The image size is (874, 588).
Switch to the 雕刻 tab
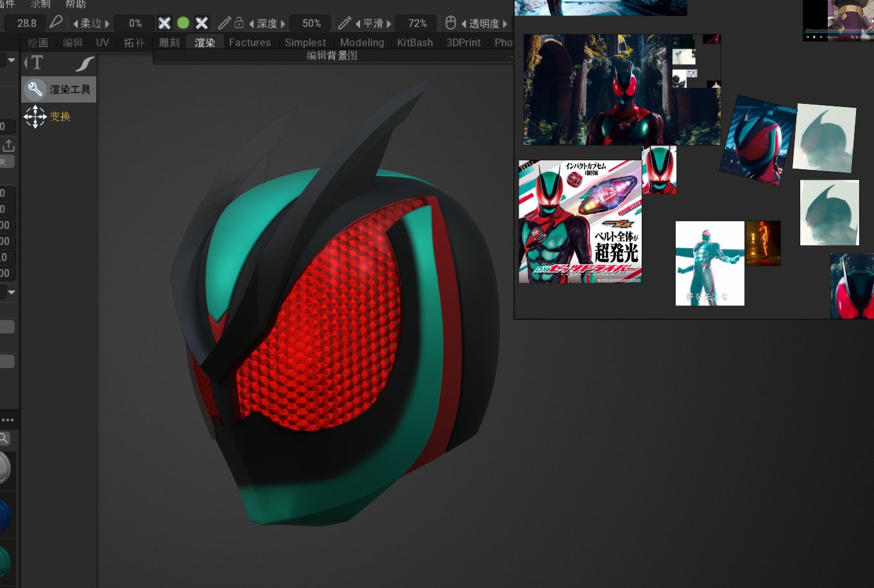[x=169, y=42]
